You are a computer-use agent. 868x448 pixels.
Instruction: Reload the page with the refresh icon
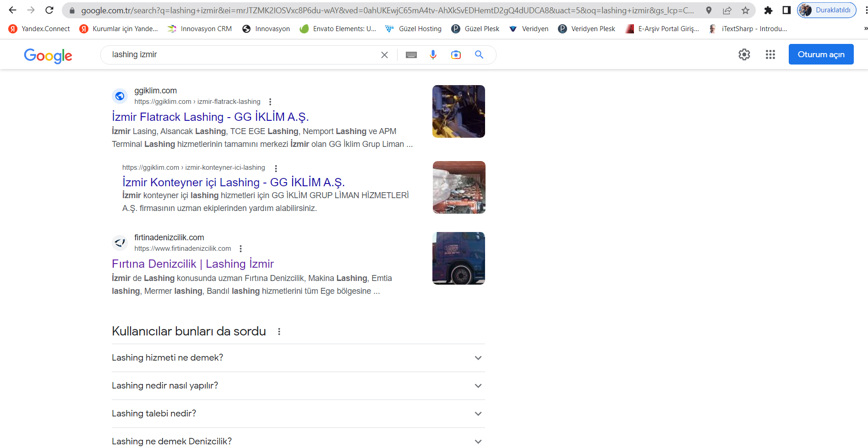click(49, 10)
